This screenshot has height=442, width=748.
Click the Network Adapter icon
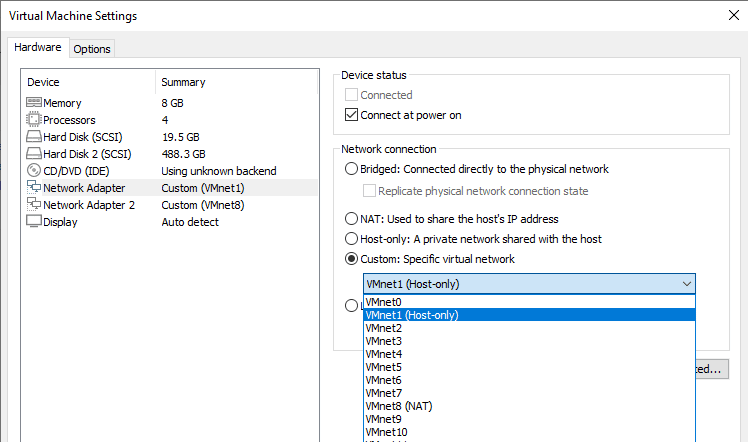pos(33,188)
